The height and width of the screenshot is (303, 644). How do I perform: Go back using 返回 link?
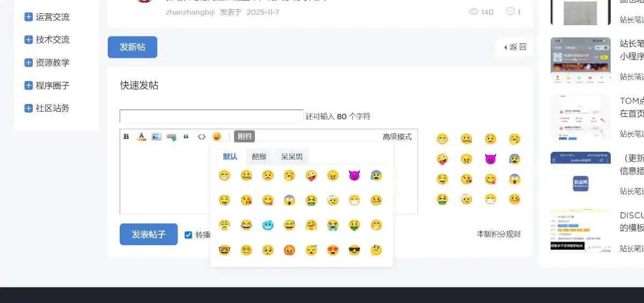pos(515,47)
